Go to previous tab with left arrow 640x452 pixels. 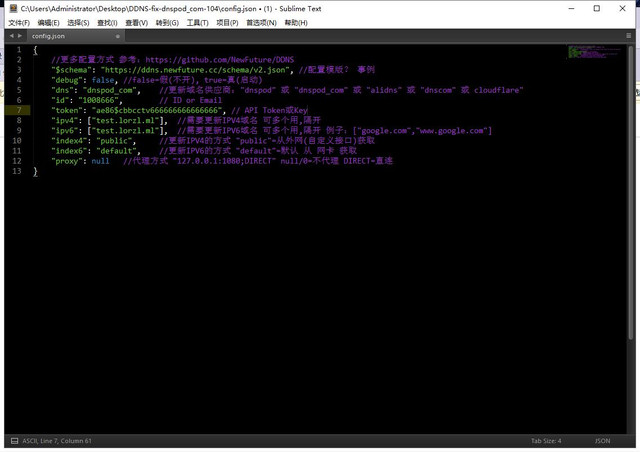11,36
